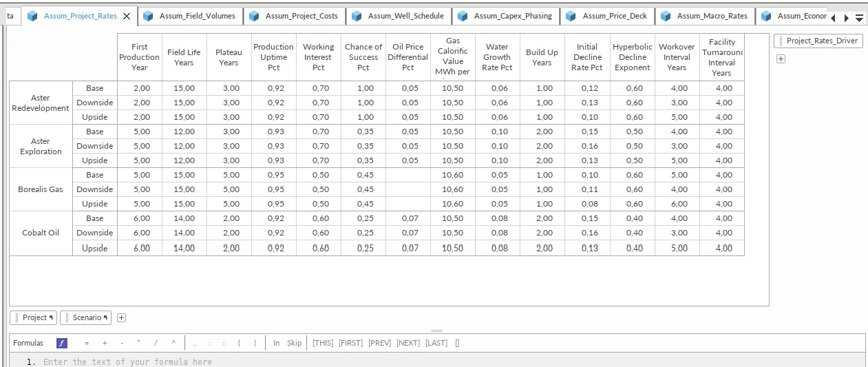Select the Hyperbolic Decline Exponent header
The image size is (868, 367).
point(633,57)
